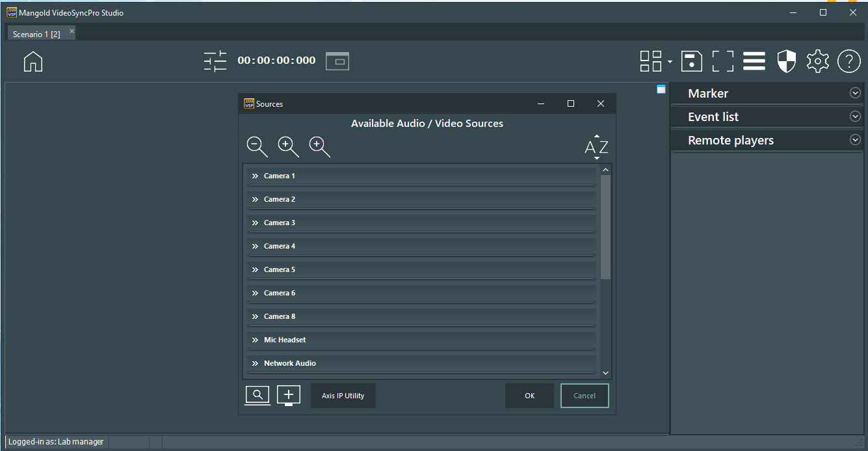868x451 pixels.
Task: Click the source list scroll-down arrow
Action: pos(606,373)
